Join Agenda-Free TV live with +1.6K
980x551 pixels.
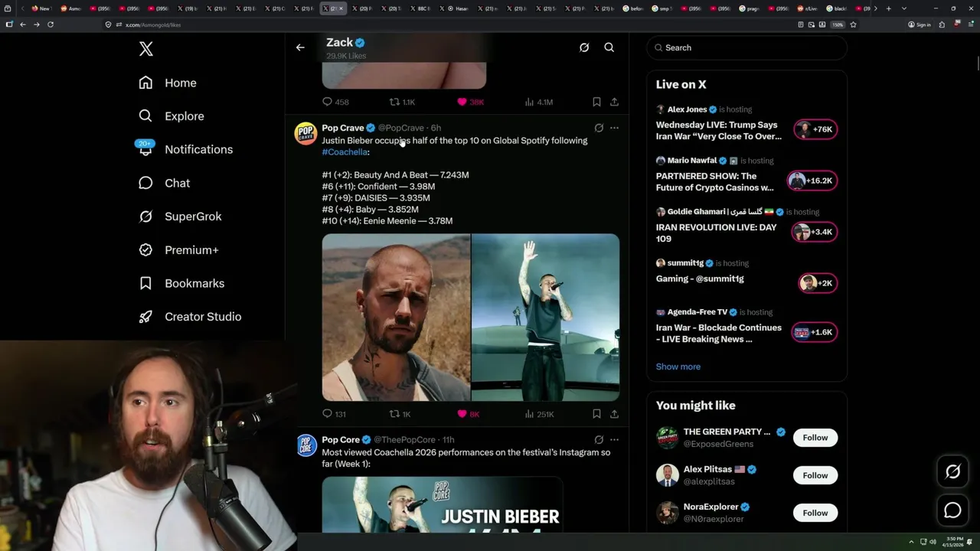click(814, 332)
